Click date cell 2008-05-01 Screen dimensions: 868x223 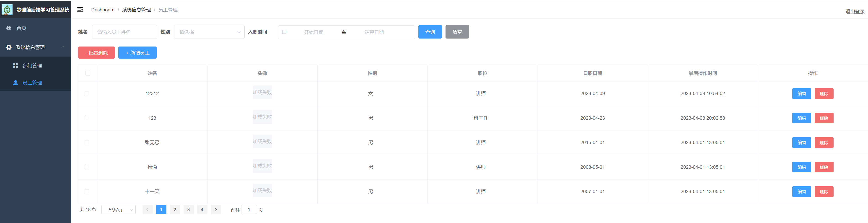pos(592,167)
